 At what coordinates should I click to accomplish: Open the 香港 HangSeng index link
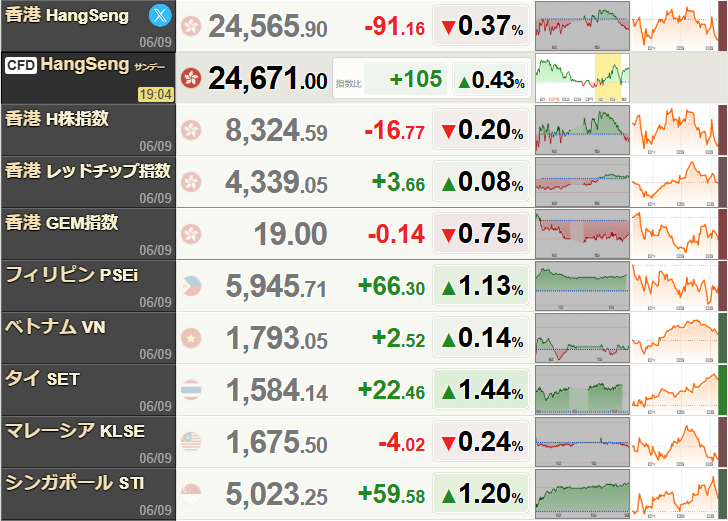(67, 15)
